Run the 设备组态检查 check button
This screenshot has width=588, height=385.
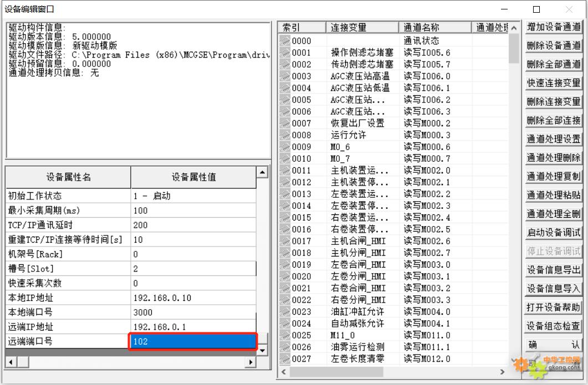coord(553,326)
